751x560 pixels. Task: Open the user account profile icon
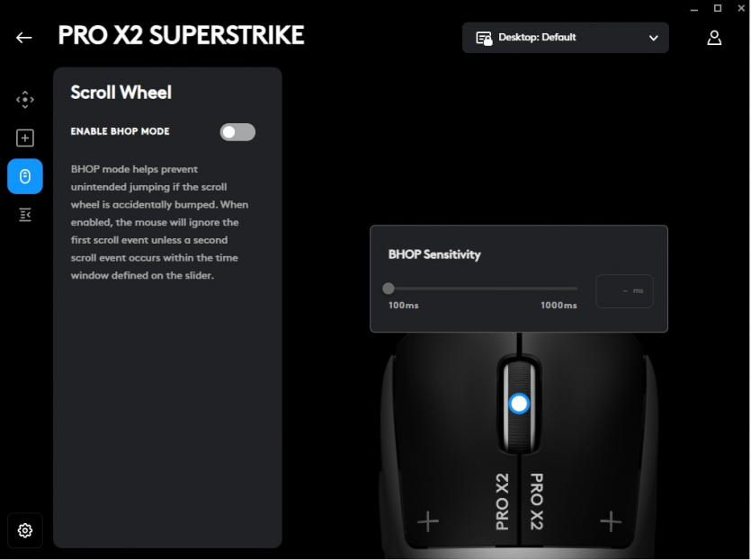pyautogui.click(x=714, y=38)
